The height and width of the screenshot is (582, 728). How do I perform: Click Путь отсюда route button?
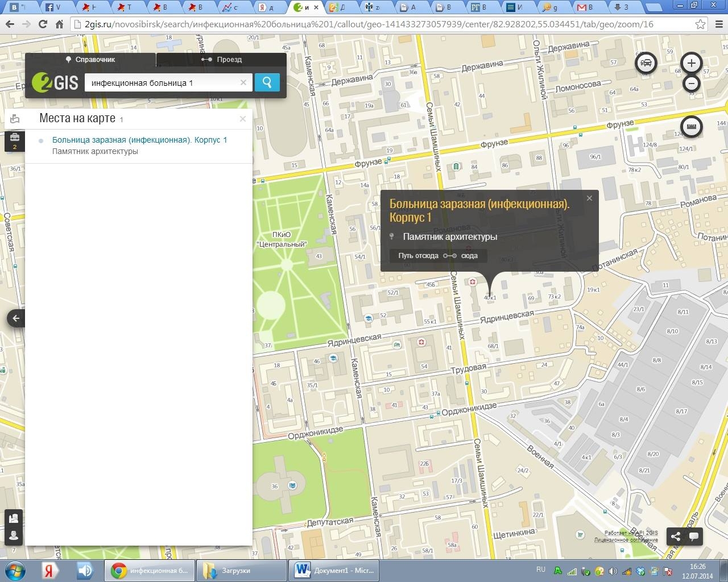(418, 256)
